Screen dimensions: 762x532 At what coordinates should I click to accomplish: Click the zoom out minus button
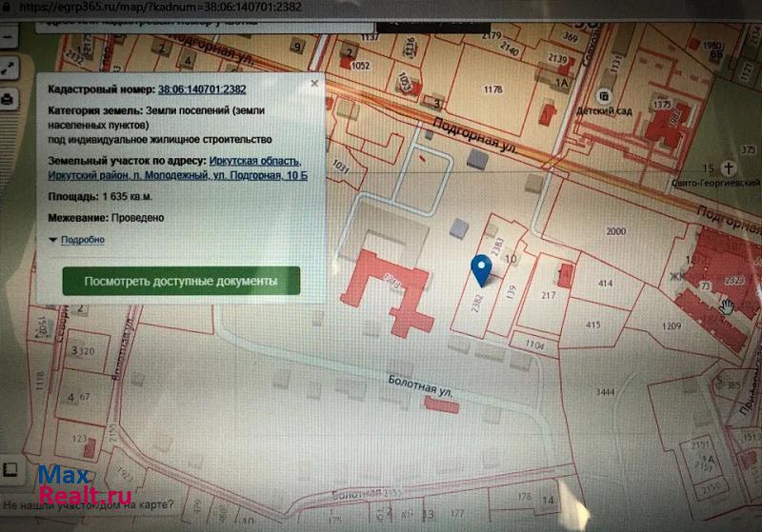pyautogui.click(x=8, y=41)
